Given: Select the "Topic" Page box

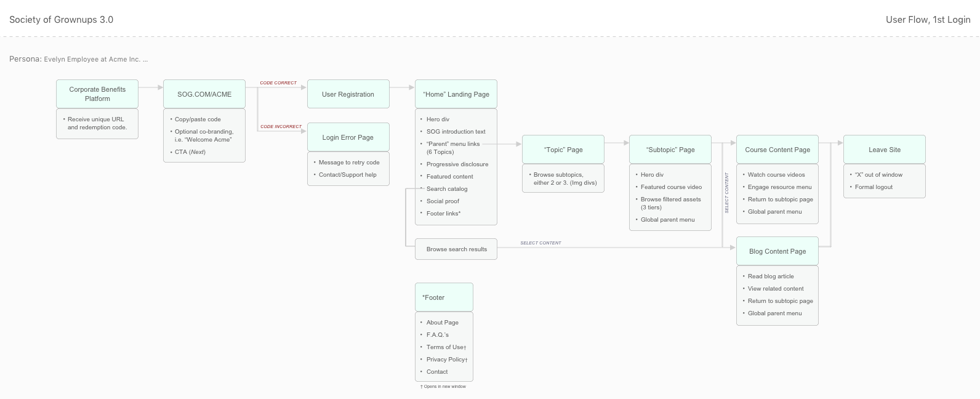Looking at the screenshot, I should click(563, 150).
